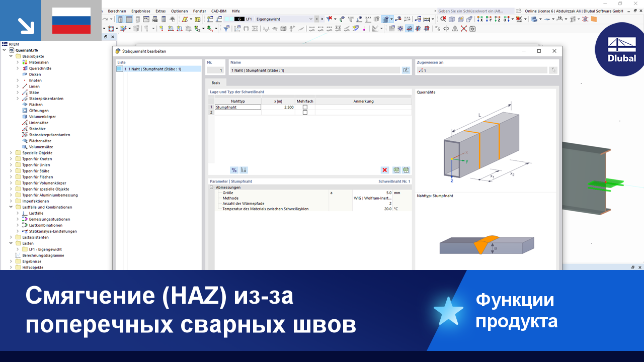Close the navigator panel with its X
The image size is (644, 362).
(x=112, y=37)
